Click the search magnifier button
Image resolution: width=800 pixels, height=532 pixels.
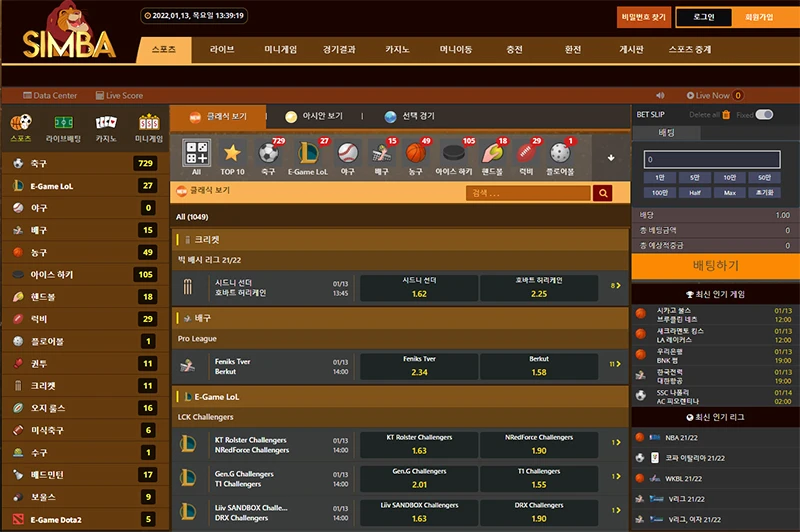603,193
